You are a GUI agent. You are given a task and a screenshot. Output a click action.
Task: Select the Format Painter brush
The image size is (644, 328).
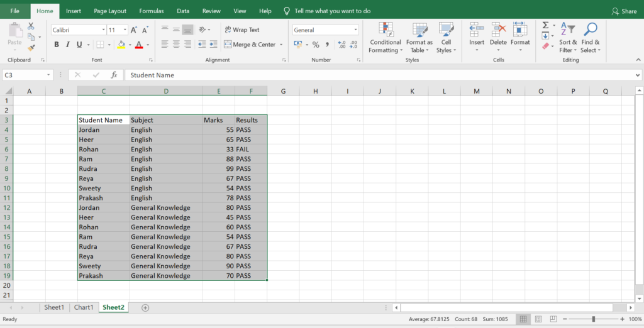click(31, 48)
